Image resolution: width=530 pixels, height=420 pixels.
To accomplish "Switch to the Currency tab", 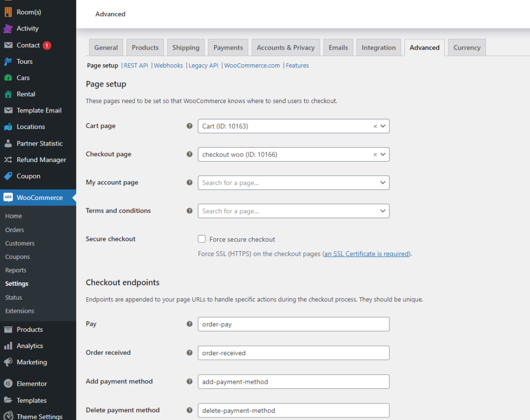I will (467, 48).
